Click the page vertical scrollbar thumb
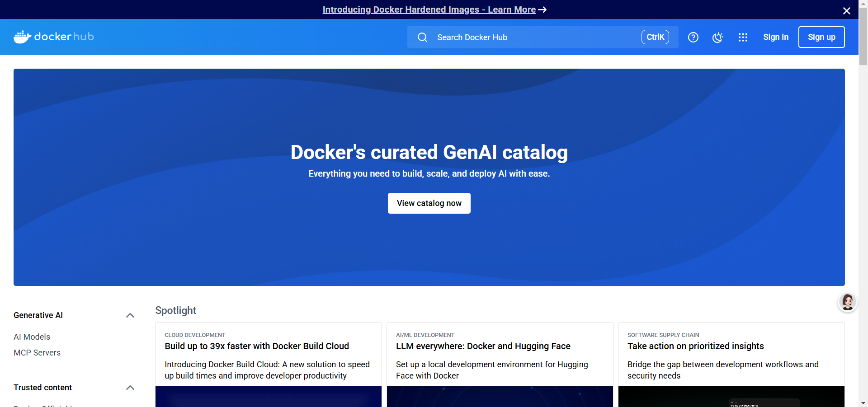 [863, 37]
